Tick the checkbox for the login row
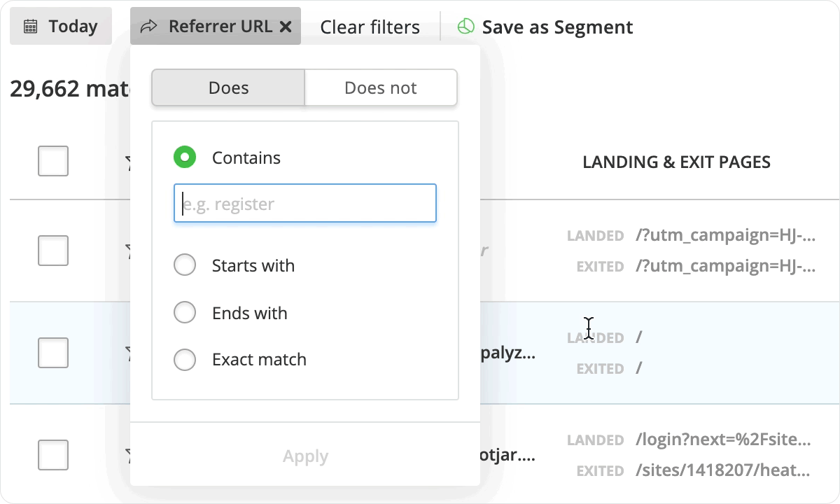The height and width of the screenshot is (504, 840). pyautogui.click(x=53, y=455)
